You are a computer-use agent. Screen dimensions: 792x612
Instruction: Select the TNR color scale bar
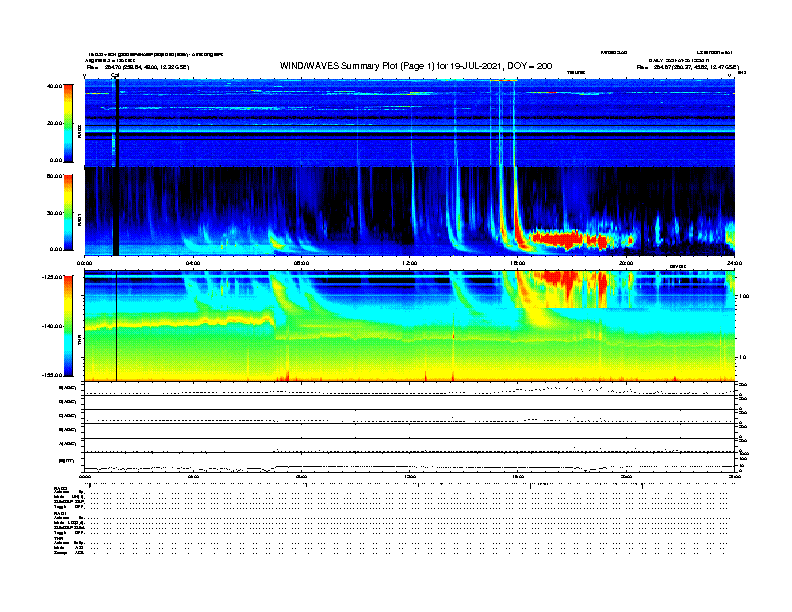(68, 326)
